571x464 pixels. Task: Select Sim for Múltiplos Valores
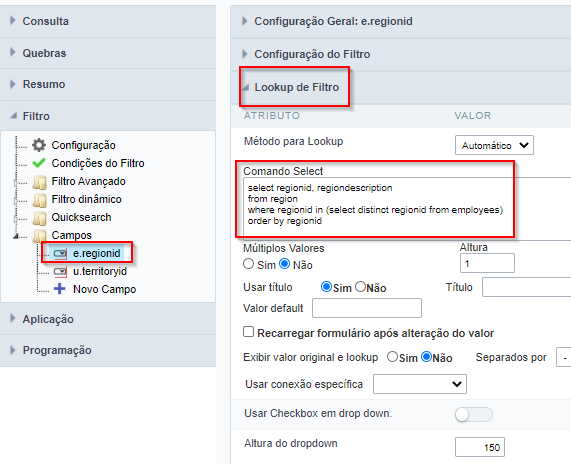tap(248, 264)
